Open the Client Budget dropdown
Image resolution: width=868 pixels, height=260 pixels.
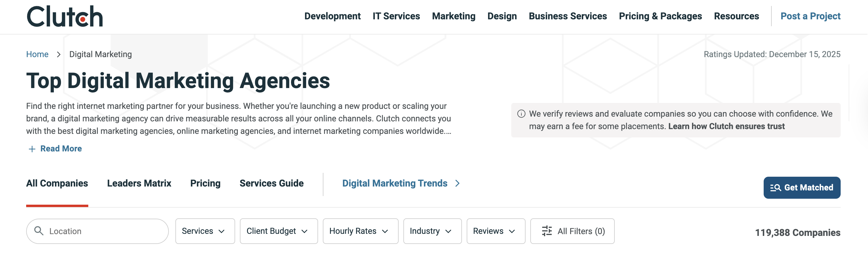pyautogui.click(x=279, y=231)
